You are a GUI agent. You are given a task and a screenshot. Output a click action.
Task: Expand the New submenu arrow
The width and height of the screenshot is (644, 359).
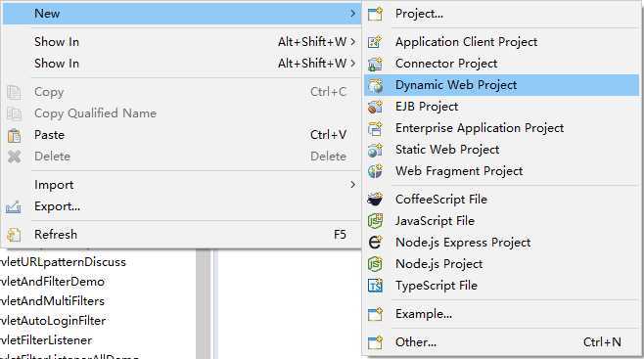pos(352,14)
